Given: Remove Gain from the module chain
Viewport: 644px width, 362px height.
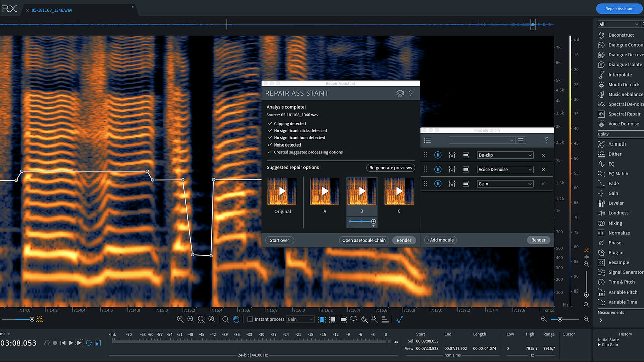Looking at the screenshot, I should point(543,184).
